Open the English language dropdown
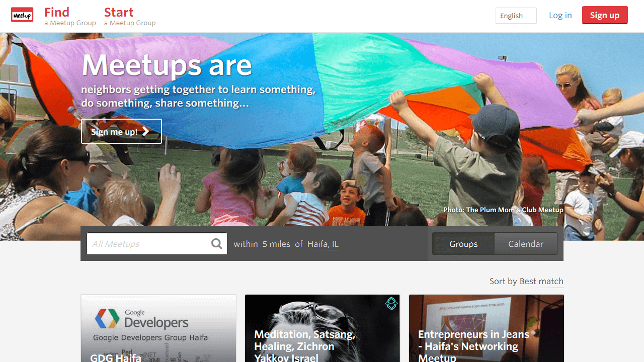The image size is (644, 362). pos(516,16)
